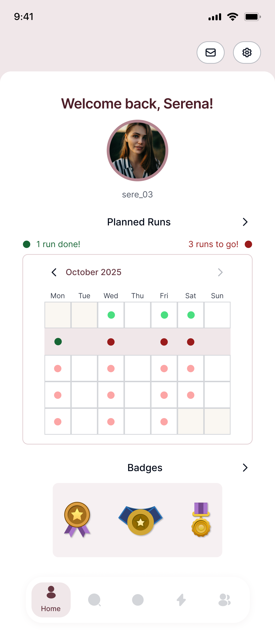
Task: Click the "1 run done!" label
Action: point(58,244)
